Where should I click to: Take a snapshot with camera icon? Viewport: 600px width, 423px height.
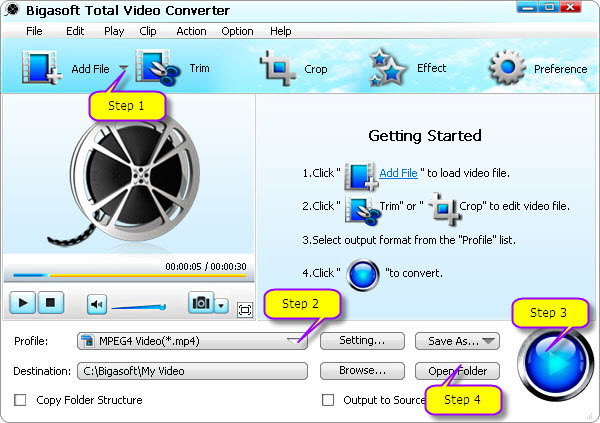(201, 303)
